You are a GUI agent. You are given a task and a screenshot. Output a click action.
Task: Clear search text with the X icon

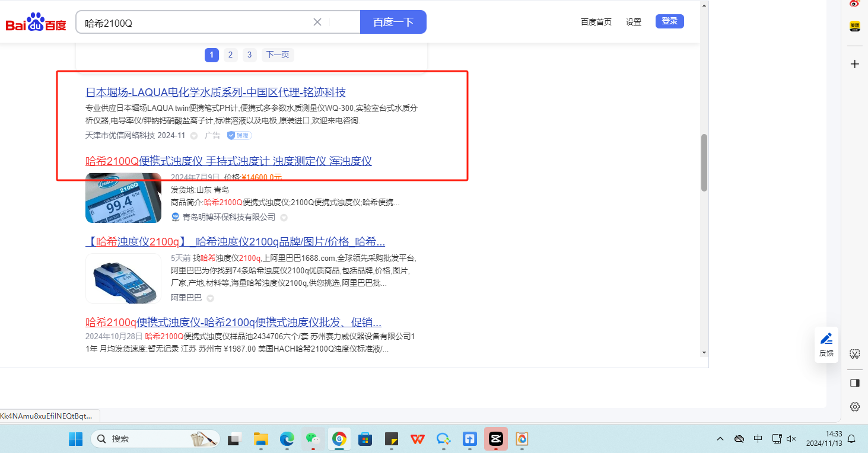(317, 22)
